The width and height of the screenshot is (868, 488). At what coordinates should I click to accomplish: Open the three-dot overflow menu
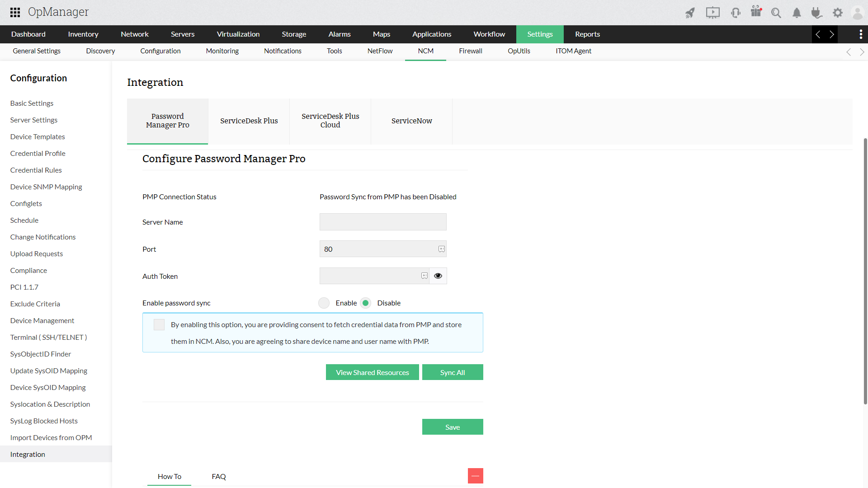(x=860, y=34)
